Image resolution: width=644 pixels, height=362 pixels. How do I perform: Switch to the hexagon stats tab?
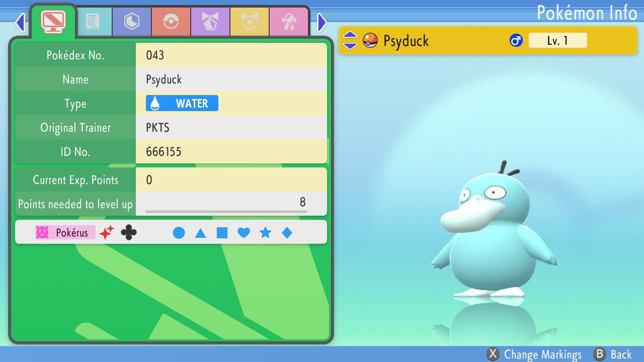(x=131, y=22)
